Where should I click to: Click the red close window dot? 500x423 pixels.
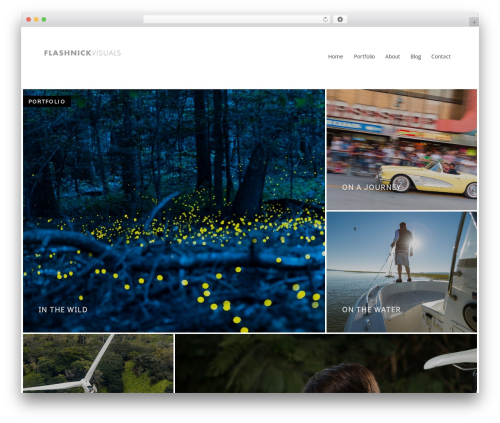point(29,20)
